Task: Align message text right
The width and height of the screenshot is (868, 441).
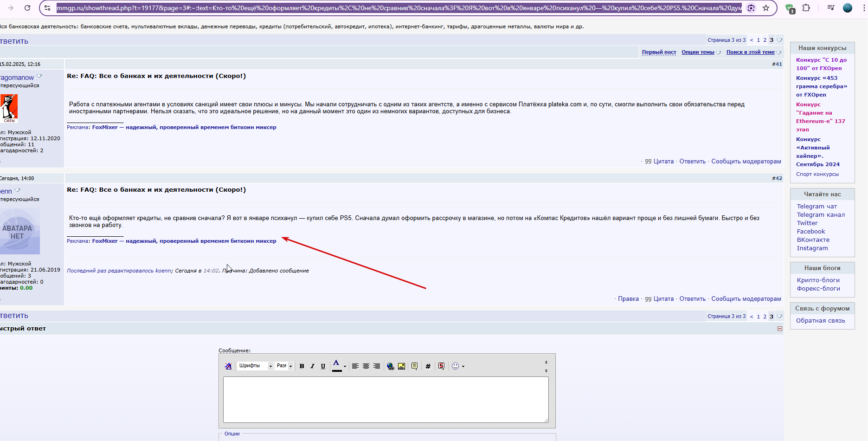Action: (x=377, y=366)
